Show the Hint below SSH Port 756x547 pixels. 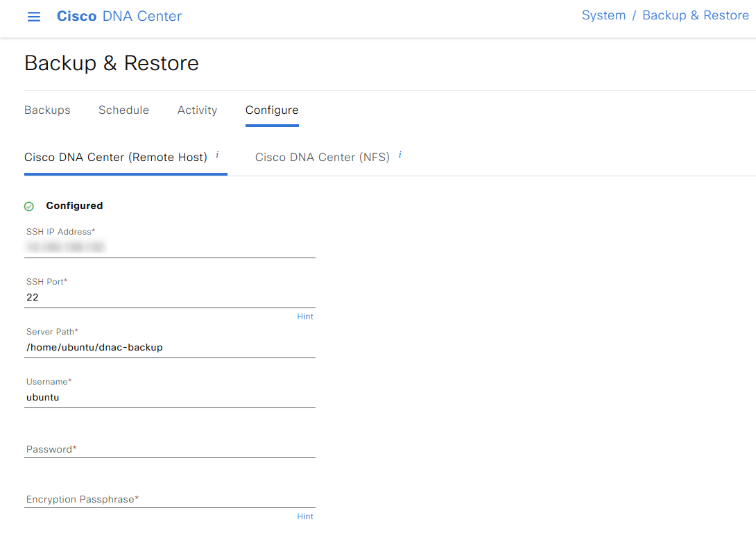point(305,317)
